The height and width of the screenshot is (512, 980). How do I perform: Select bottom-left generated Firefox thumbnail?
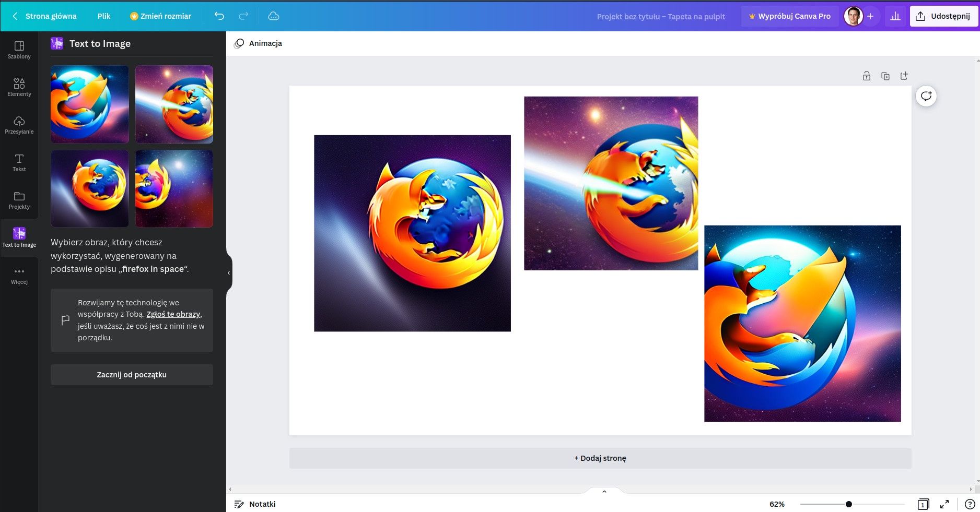tap(90, 189)
